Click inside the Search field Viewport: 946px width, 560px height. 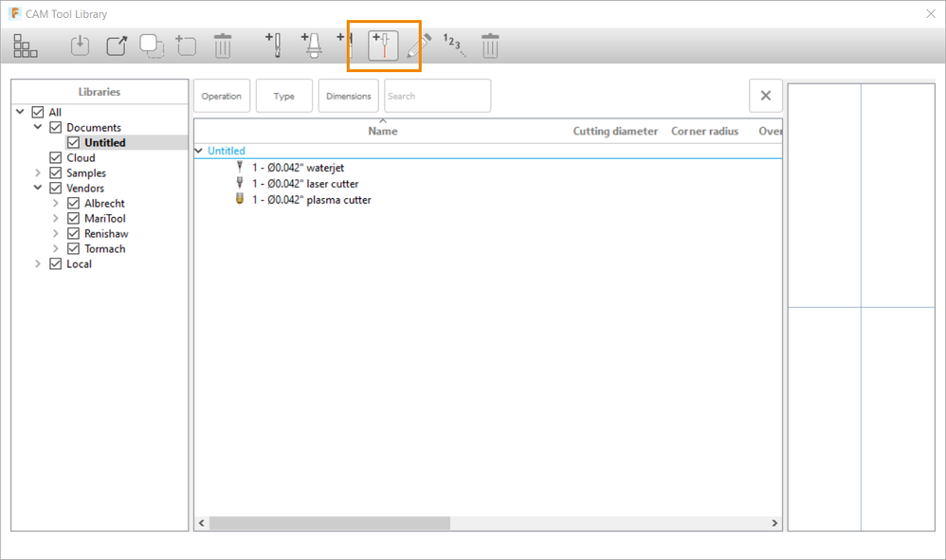pos(437,96)
